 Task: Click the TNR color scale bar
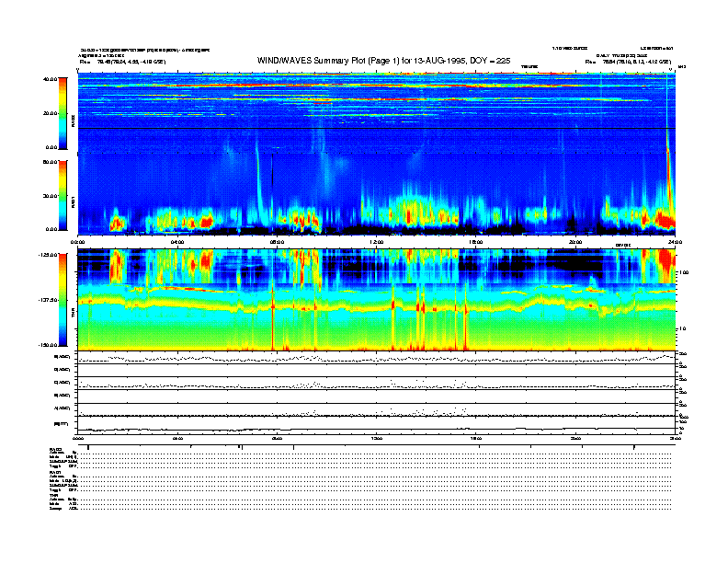[x=63, y=300]
